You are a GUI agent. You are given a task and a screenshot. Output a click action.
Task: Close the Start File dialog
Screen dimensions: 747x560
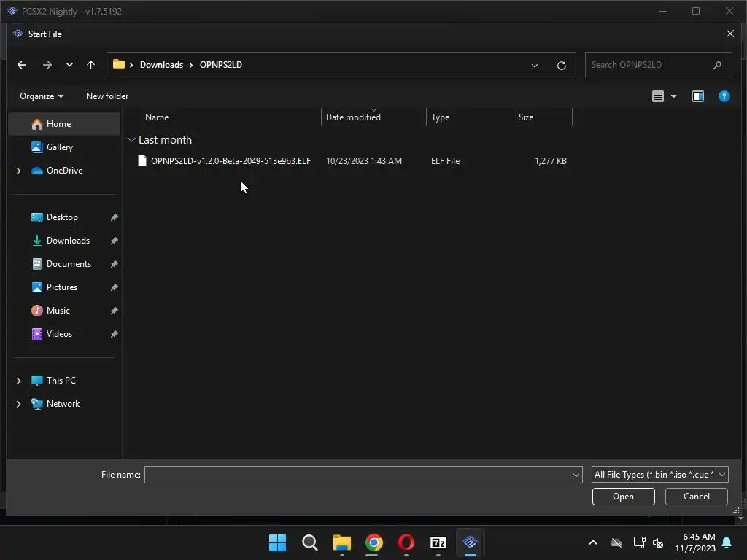point(729,34)
